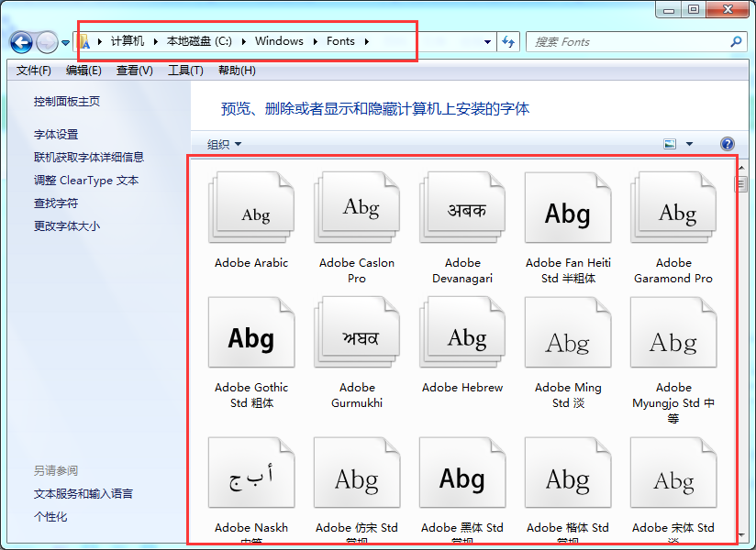
Task: Open the 文件(F) menu
Action: (33, 71)
